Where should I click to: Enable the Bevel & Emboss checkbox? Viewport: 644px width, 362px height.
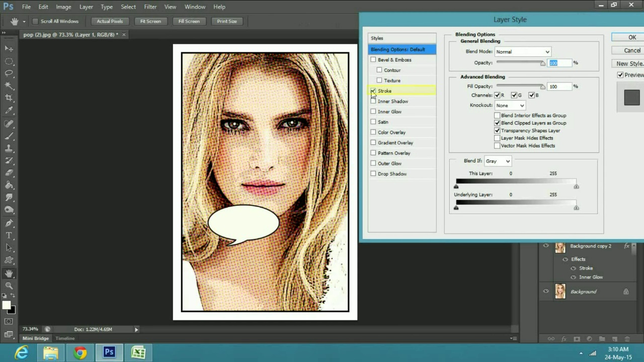click(373, 60)
